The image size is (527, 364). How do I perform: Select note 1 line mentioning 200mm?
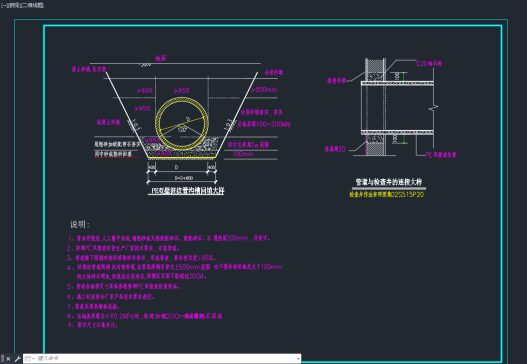tap(169, 238)
